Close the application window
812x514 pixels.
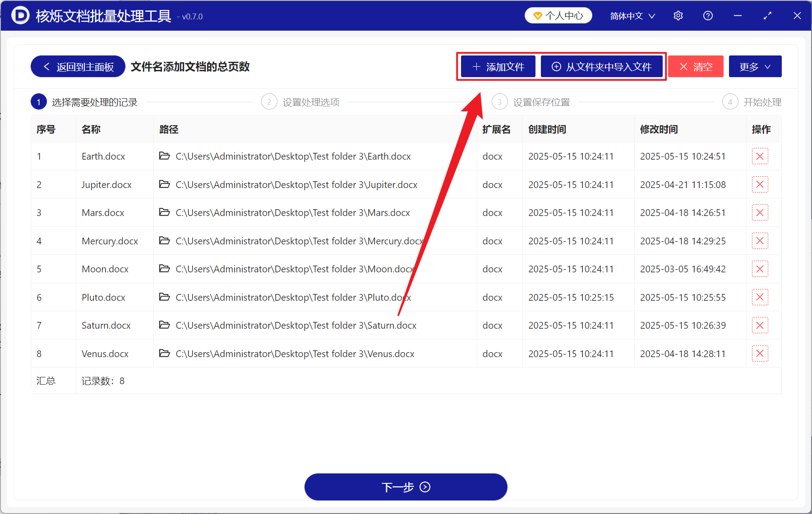pyautogui.click(x=797, y=16)
